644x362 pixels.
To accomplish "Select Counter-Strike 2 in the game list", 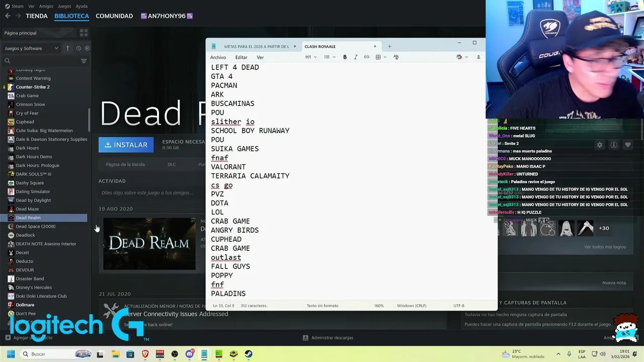I will (x=33, y=87).
